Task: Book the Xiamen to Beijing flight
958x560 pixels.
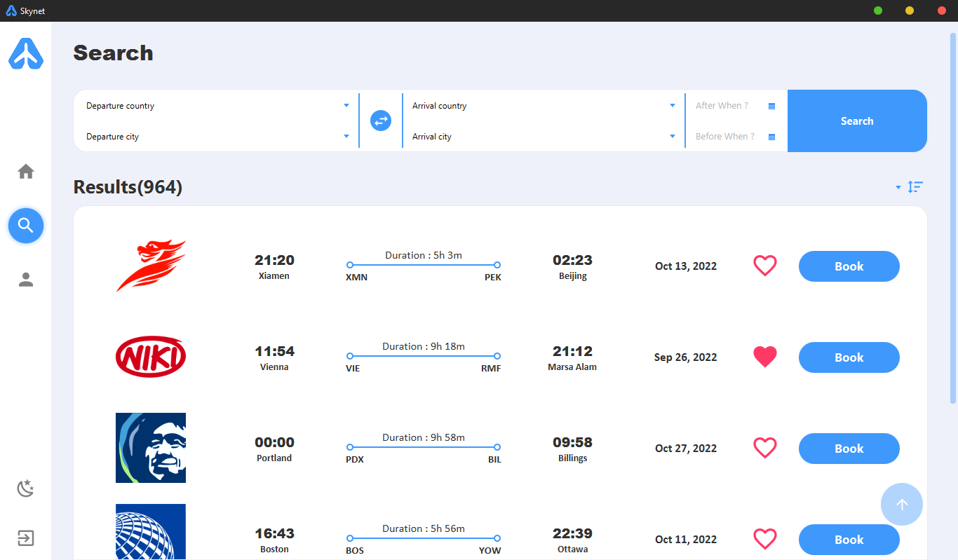Action: pyautogui.click(x=849, y=266)
